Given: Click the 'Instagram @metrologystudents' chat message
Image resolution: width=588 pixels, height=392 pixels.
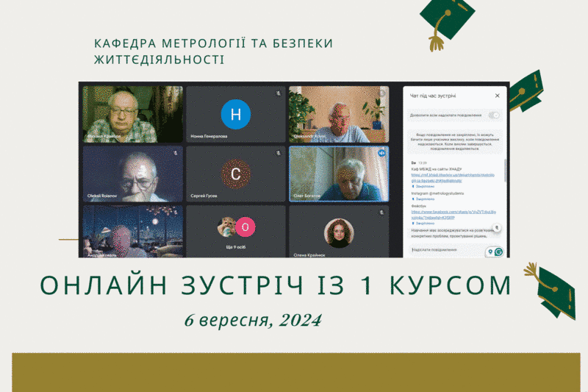Looking at the screenshot, I should click(x=437, y=193).
